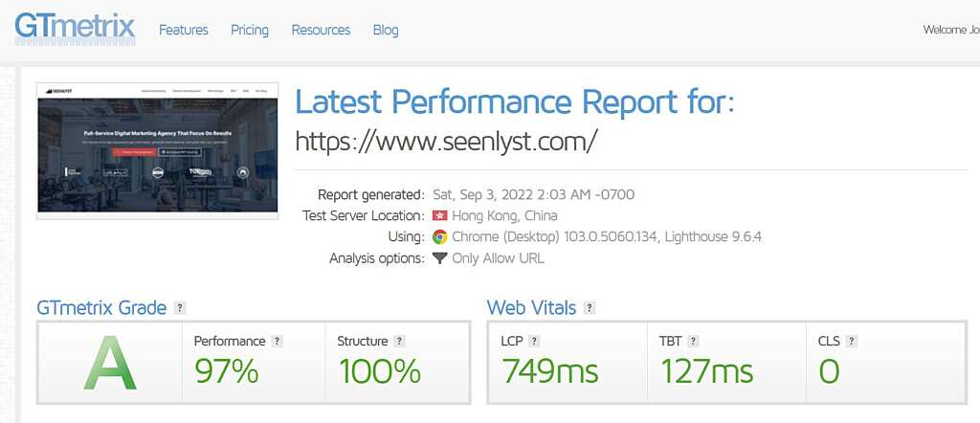Click the LCP question mark icon

pyautogui.click(x=534, y=341)
